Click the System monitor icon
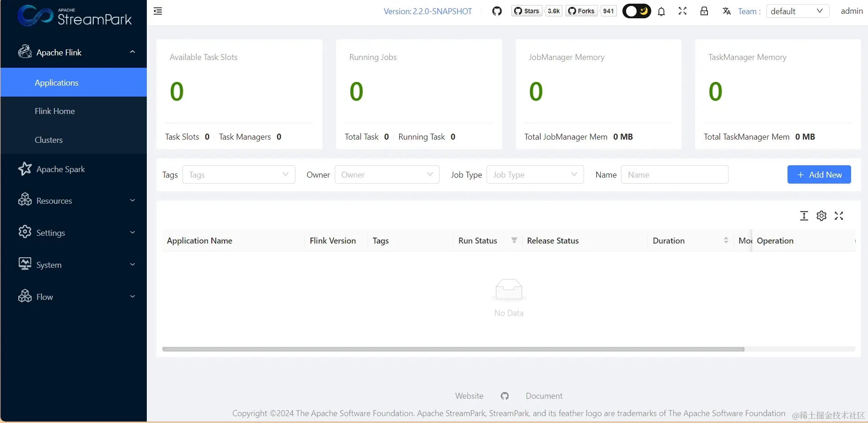Image resolution: width=868 pixels, height=423 pixels. tap(25, 264)
